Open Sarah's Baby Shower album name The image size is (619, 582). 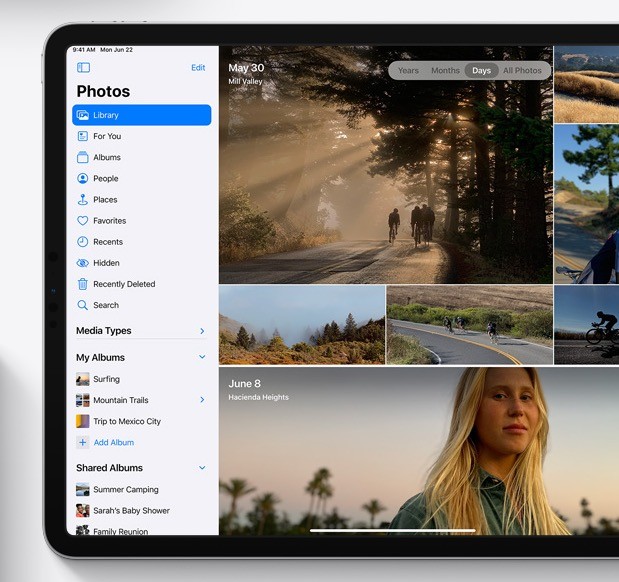point(131,511)
